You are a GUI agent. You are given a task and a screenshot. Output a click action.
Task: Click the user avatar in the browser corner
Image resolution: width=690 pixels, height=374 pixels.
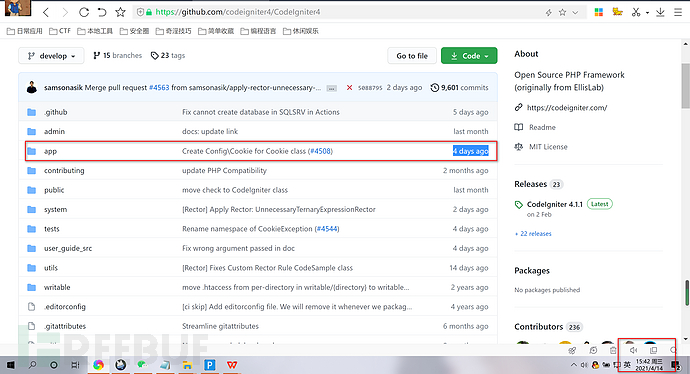point(18,7)
